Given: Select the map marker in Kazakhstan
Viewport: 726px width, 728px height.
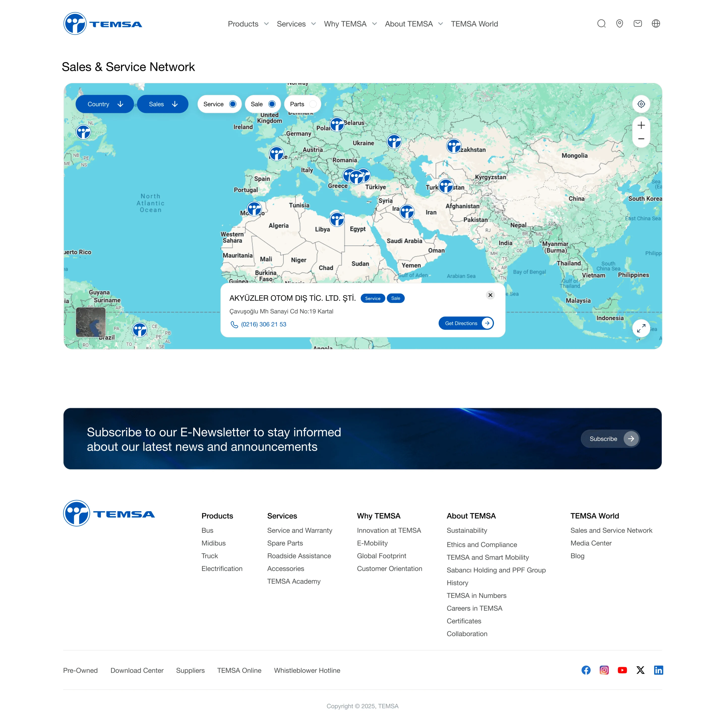Looking at the screenshot, I should (x=453, y=146).
